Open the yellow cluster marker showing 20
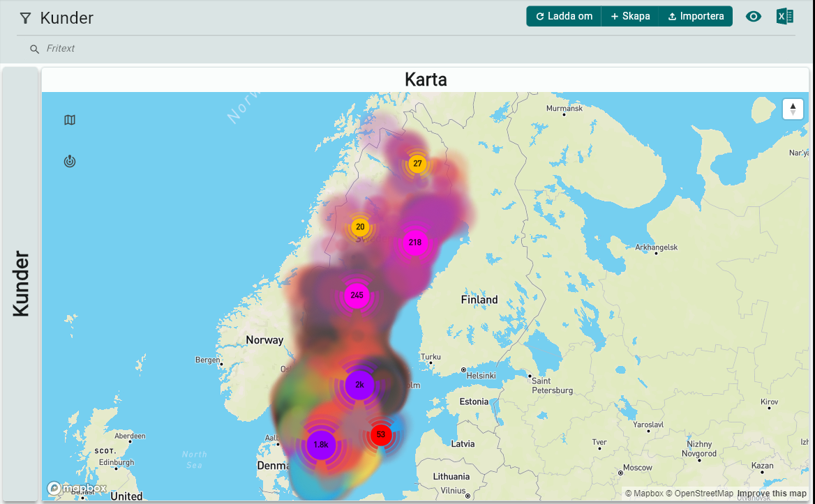Viewport: 815px width, 504px height. (x=360, y=227)
